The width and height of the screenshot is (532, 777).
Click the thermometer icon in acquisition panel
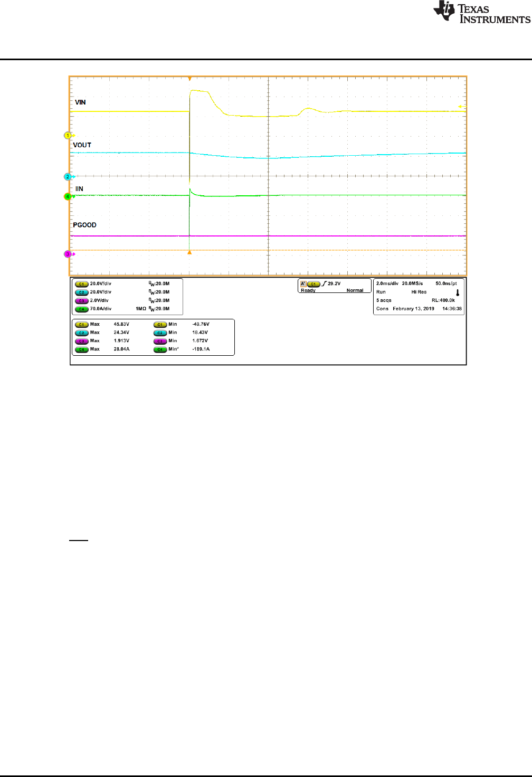tap(458, 292)
